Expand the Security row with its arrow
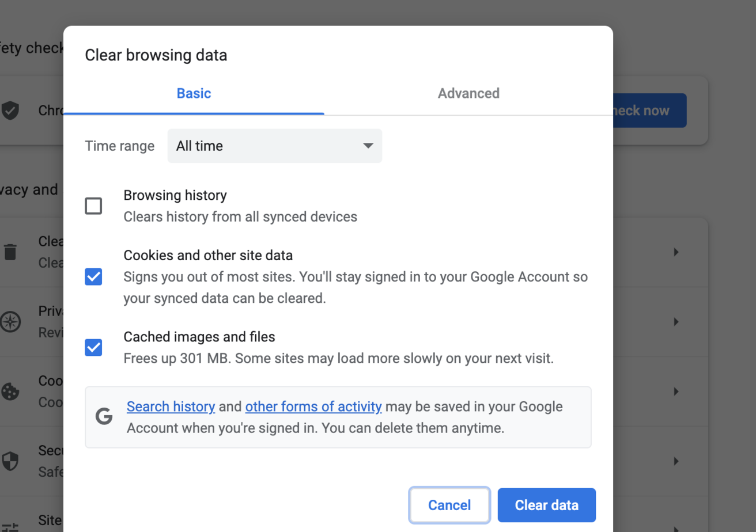 (675, 461)
